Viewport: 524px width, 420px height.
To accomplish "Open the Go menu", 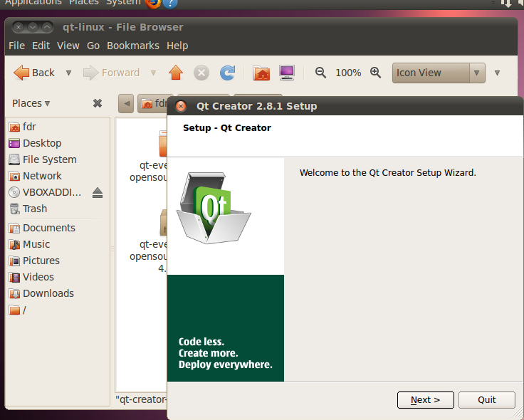I will [x=93, y=46].
